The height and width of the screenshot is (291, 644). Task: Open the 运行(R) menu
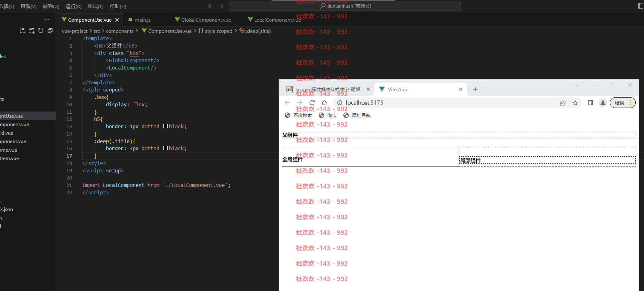pyautogui.click(x=73, y=6)
